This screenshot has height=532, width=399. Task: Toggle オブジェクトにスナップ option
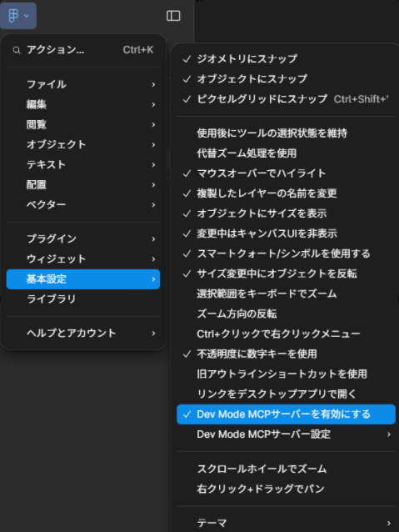[x=286, y=79]
